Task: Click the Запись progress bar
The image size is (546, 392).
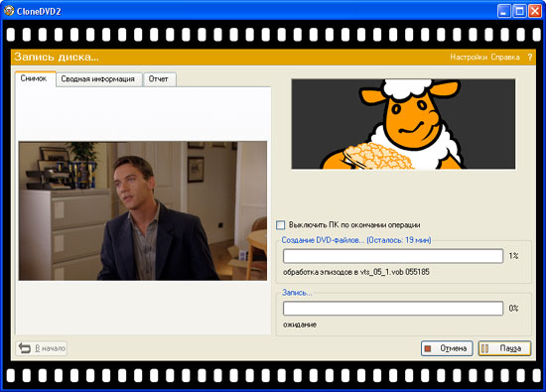Action: tap(393, 309)
